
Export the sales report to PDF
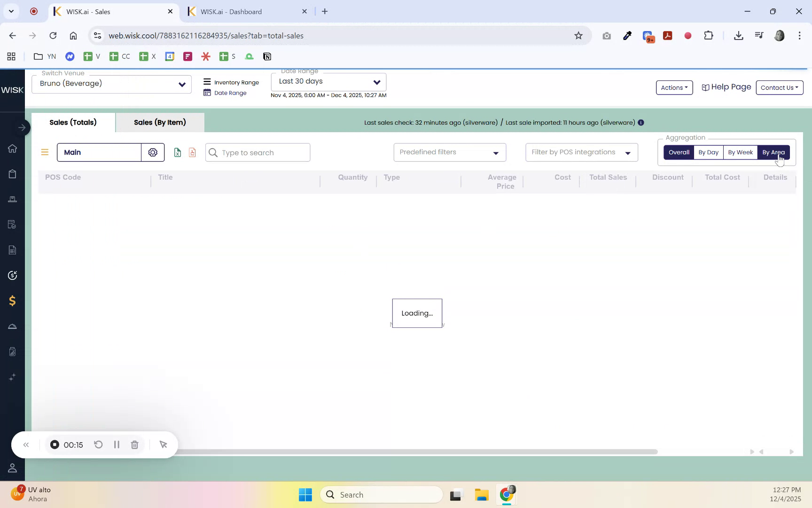click(192, 152)
